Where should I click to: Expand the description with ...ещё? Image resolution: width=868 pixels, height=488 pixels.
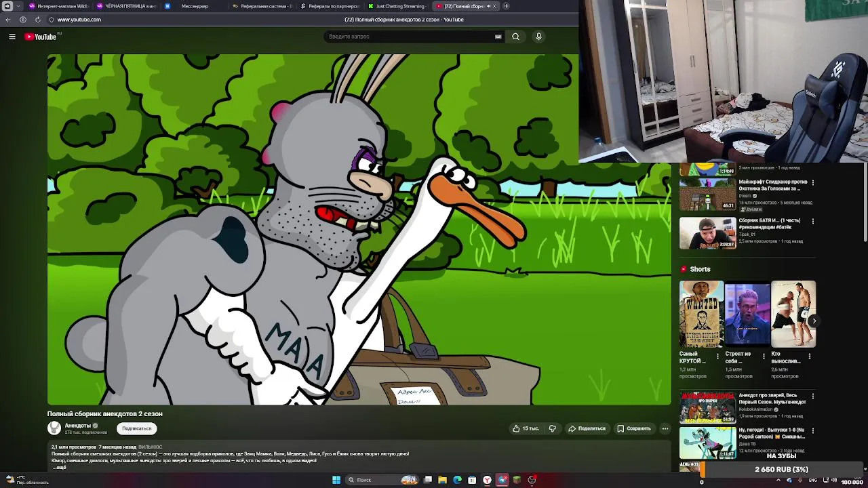pyautogui.click(x=60, y=468)
